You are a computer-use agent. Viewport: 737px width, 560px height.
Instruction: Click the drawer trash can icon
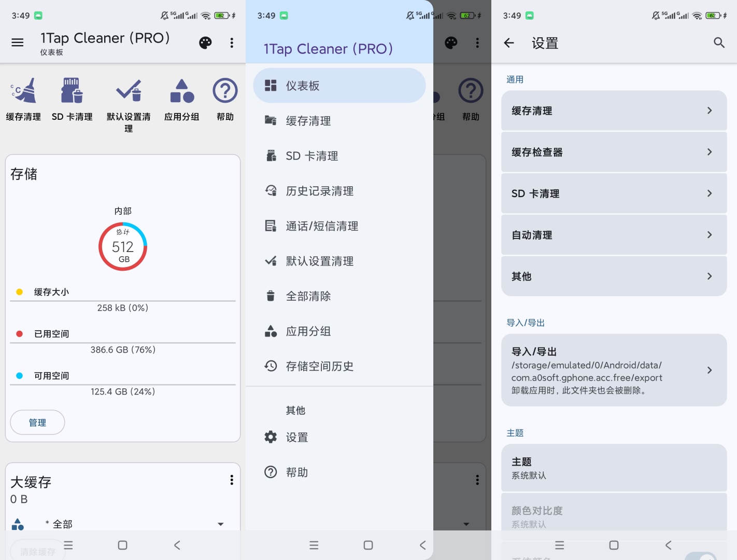point(271,296)
